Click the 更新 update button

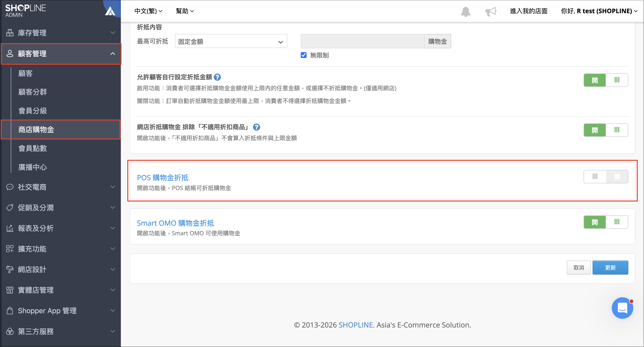coord(610,268)
